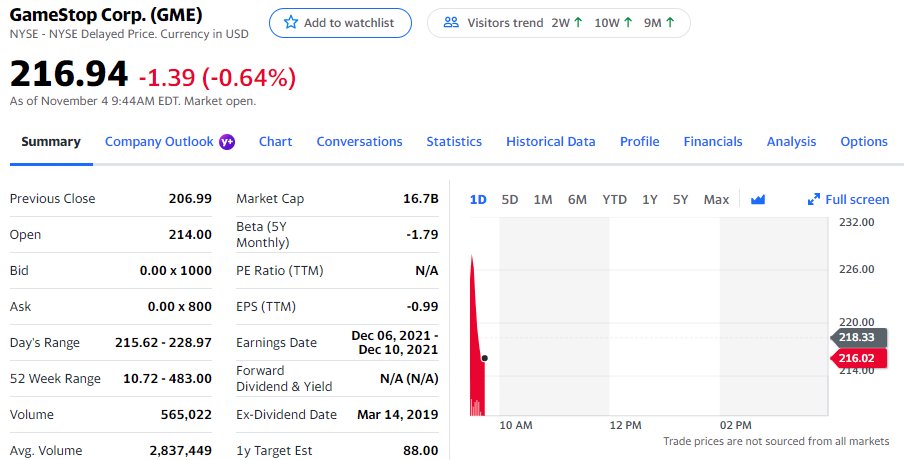This screenshot has width=904, height=460.
Task: Switch to the Chart tab
Action: tap(276, 142)
